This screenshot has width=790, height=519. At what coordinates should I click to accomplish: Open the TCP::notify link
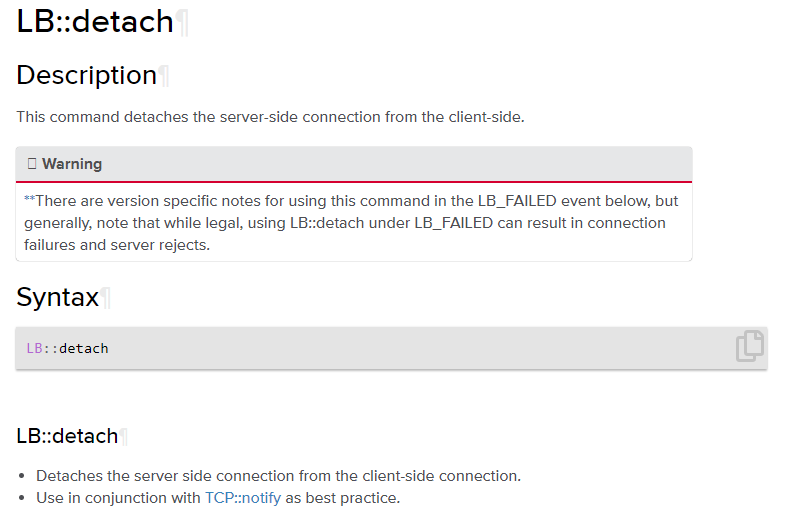(x=243, y=497)
